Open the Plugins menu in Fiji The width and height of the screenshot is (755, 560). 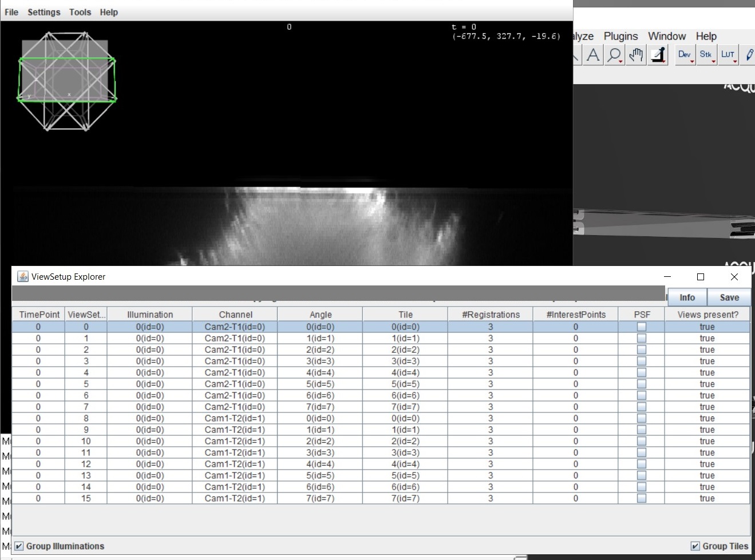pyautogui.click(x=620, y=36)
